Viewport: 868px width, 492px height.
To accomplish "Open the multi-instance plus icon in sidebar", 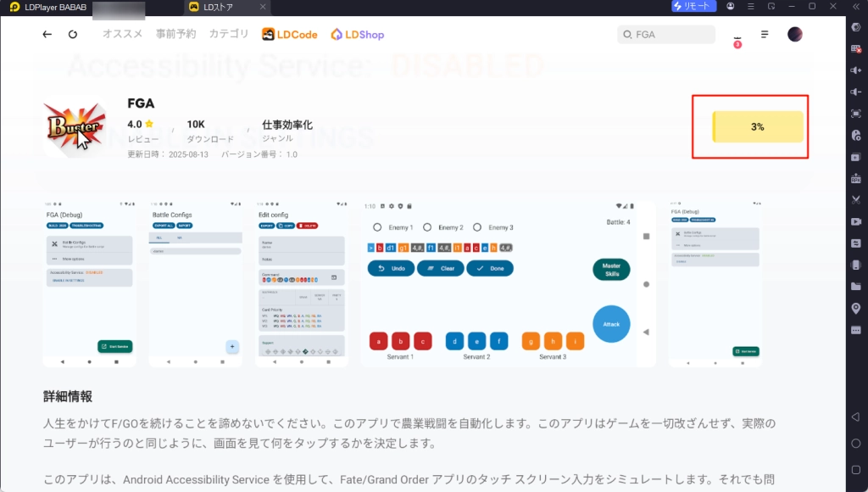I will click(x=856, y=157).
